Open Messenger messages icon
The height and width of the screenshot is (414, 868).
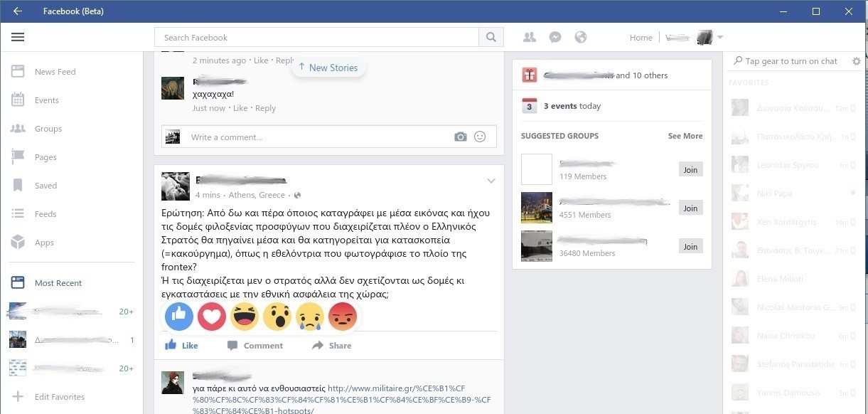pos(556,38)
